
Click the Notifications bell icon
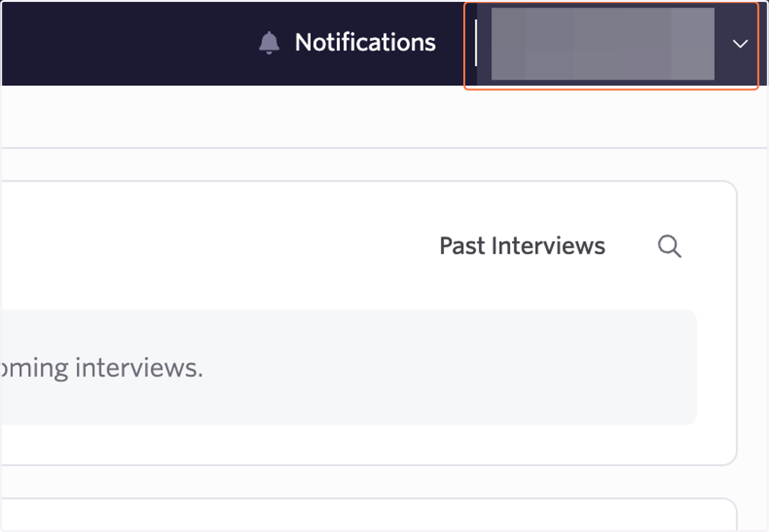(x=269, y=43)
